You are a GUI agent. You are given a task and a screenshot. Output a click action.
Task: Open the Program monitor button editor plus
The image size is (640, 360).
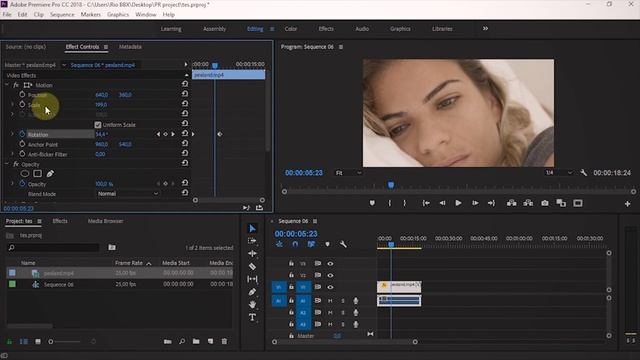point(627,204)
